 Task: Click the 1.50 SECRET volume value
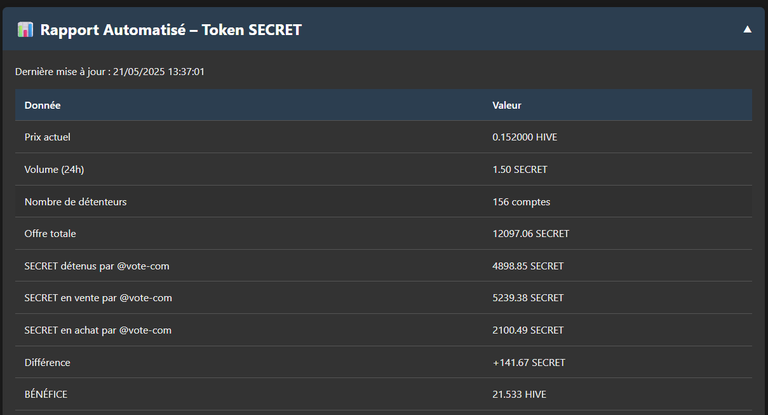click(x=520, y=170)
